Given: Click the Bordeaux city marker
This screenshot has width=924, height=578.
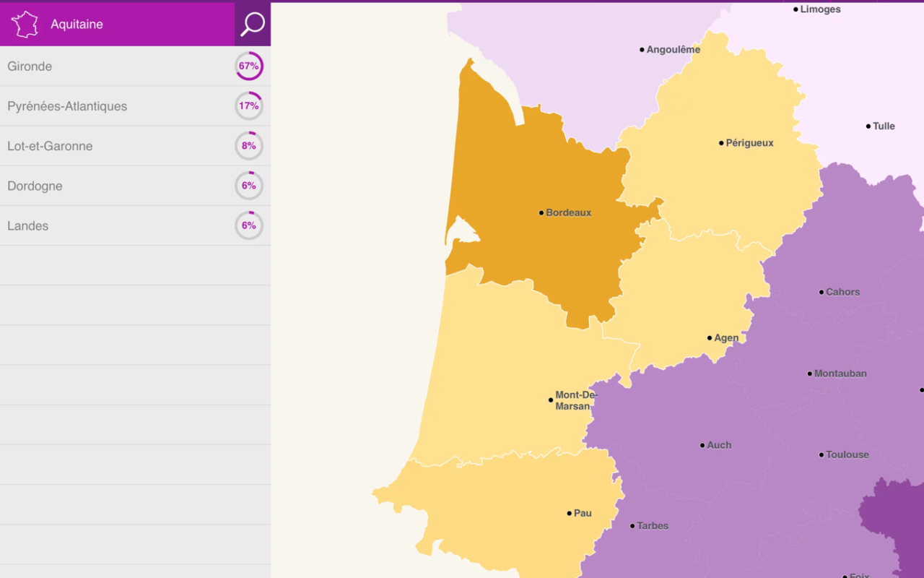Looking at the screenshot, I should tap(541, 212).
